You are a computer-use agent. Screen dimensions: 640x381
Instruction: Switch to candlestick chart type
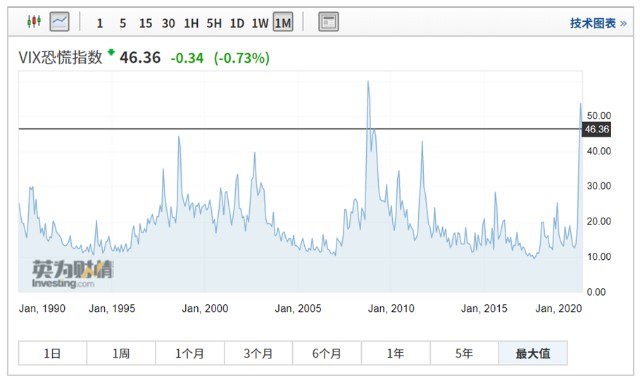click(x=34, y=22)
